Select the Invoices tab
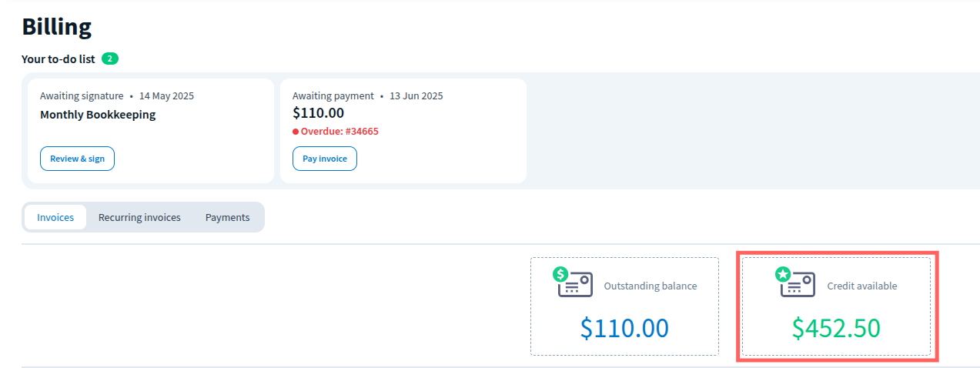Image resolution: width=980 pixels, height=368 pixels. [55, 217]
